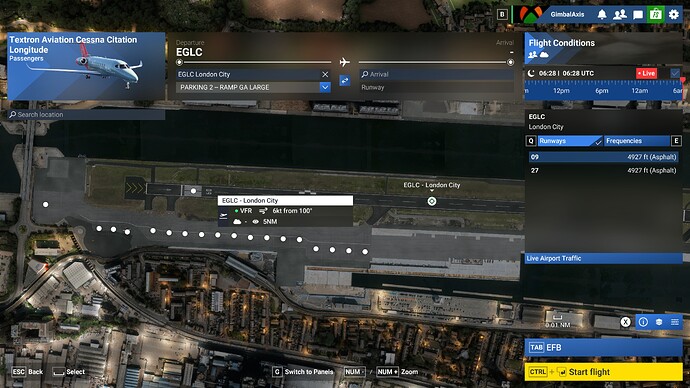Open the notifications bell
Image resolution: width=690 pixels, height=388 pixels.
[x=602, y=15]
